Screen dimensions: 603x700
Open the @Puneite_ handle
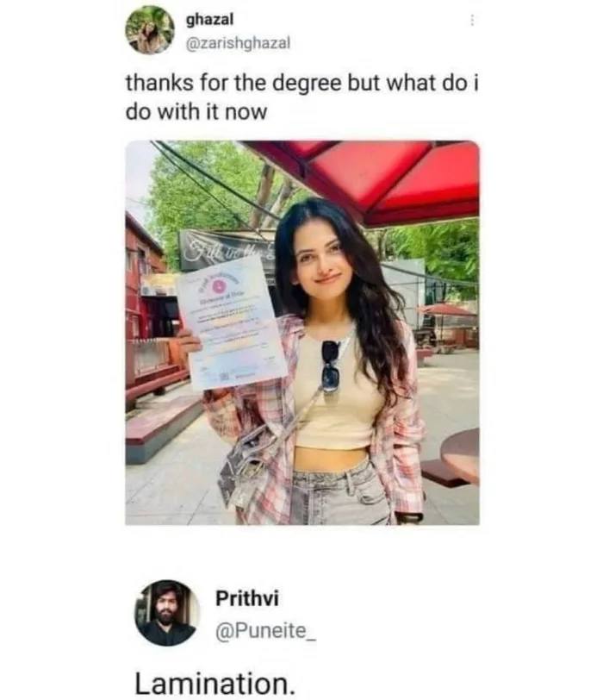click(x=266, y=631)
